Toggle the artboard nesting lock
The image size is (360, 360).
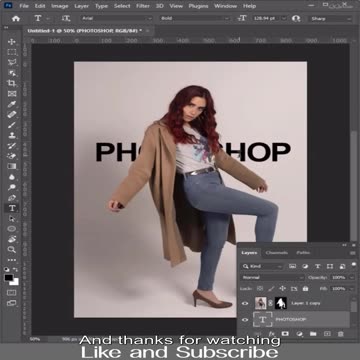(x=294, y=289)
